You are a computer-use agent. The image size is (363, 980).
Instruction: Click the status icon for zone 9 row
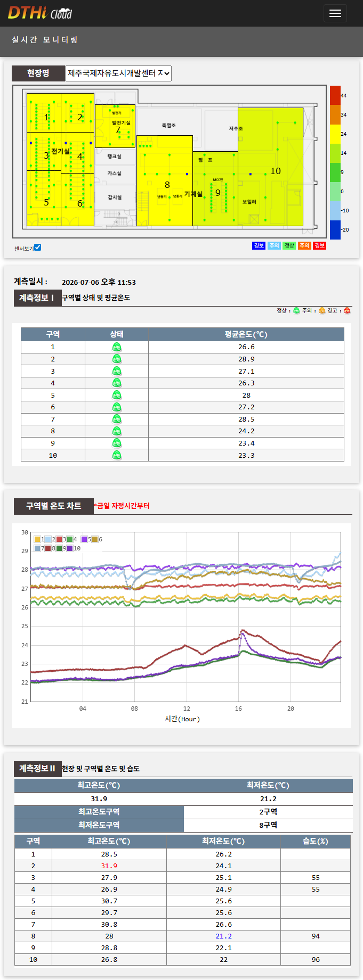117,443
